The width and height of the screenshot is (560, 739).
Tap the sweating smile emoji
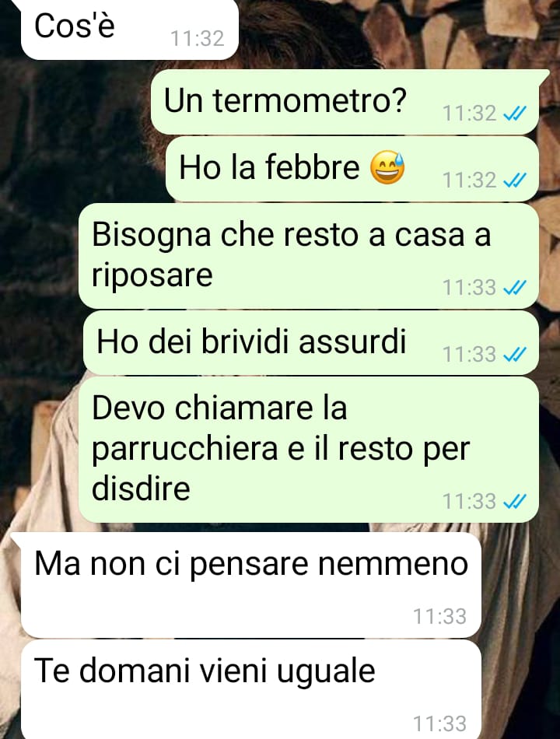tap(387, 167)
